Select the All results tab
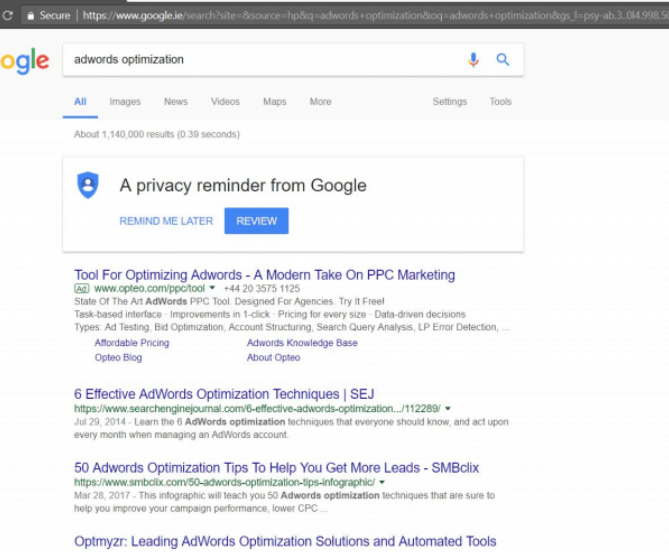This screenshot has width=669, height=556. [80, 102]
